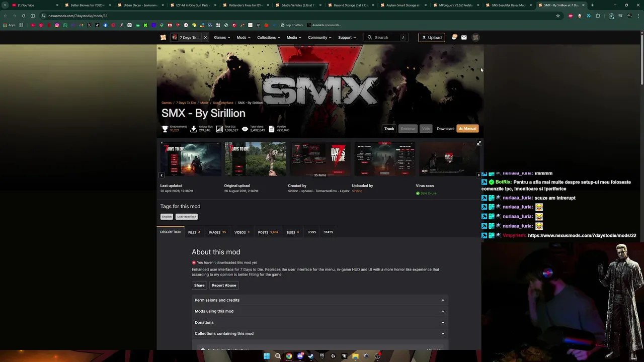This screenshot has width=644, height=362.
Task: Click the total views eye icon
Action: pyautogui.click(x=245, y=129)
